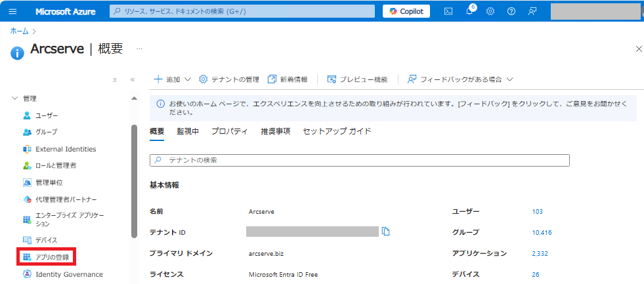644x284 pixels.
Task: Click the エンタープライズ アプリケーション grid icon
Action: (x=27, y=220)
